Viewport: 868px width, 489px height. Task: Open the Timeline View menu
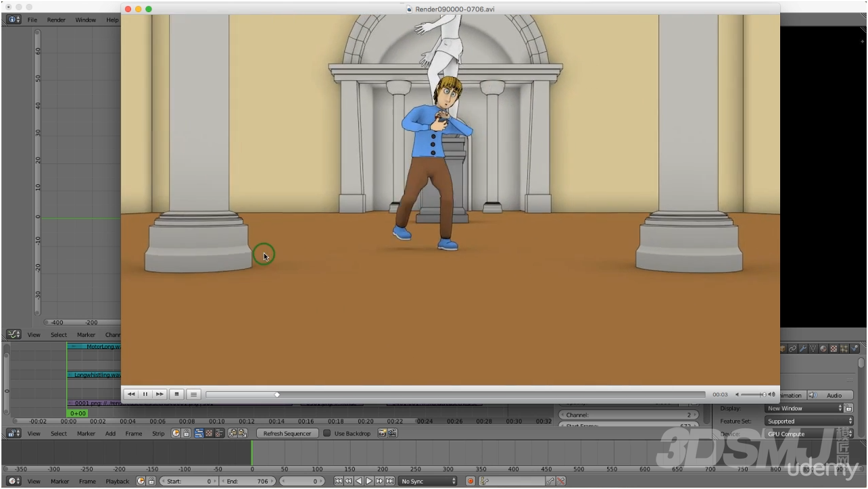click(34, 481)
